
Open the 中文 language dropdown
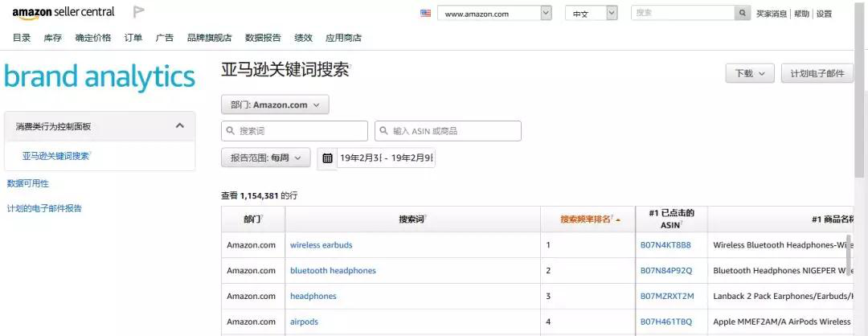coord(591,13)
